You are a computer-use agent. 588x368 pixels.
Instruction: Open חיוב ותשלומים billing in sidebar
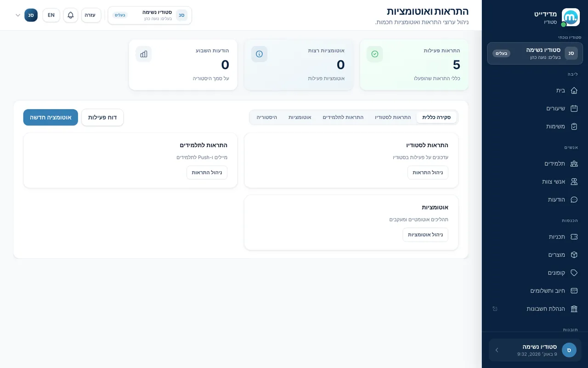tap(535, 291)
